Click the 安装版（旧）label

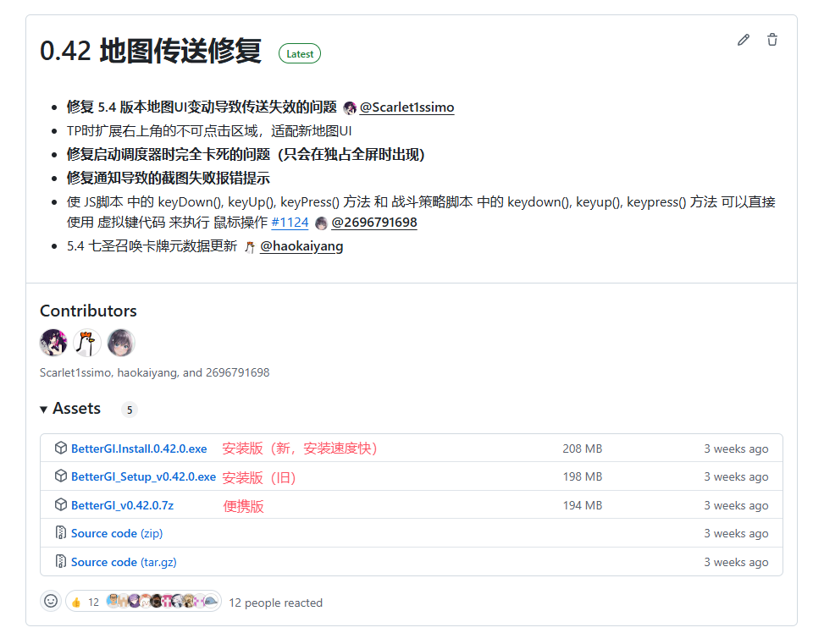(259, 477)
